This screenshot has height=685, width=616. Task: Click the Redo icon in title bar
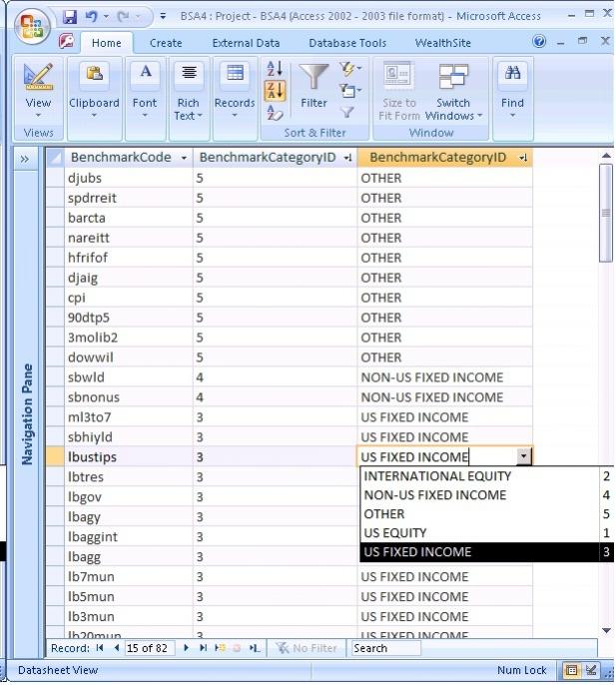[124, 17]
